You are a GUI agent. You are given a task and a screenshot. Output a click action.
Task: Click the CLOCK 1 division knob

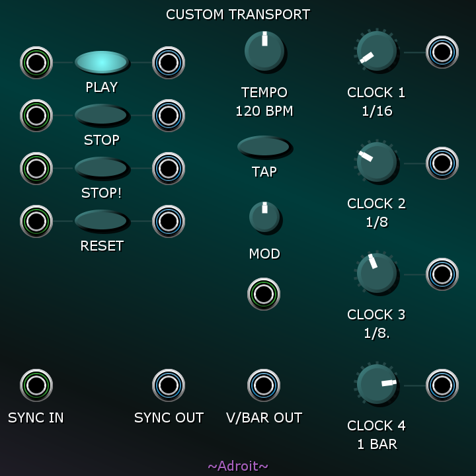pyautogui.click(x=377, y=52)
